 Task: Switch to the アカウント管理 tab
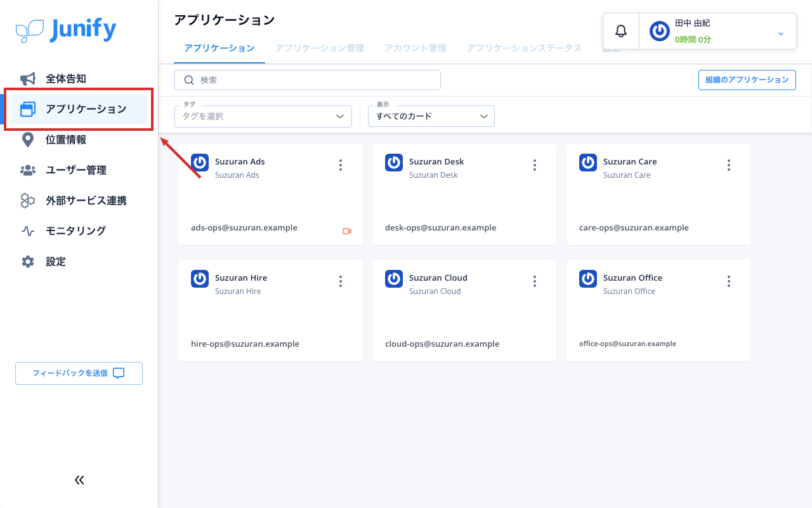416,48
